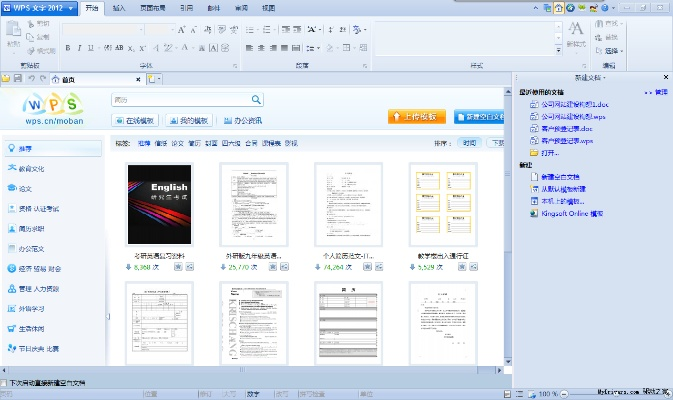Click the Underline formatting icon

point(91,48)
